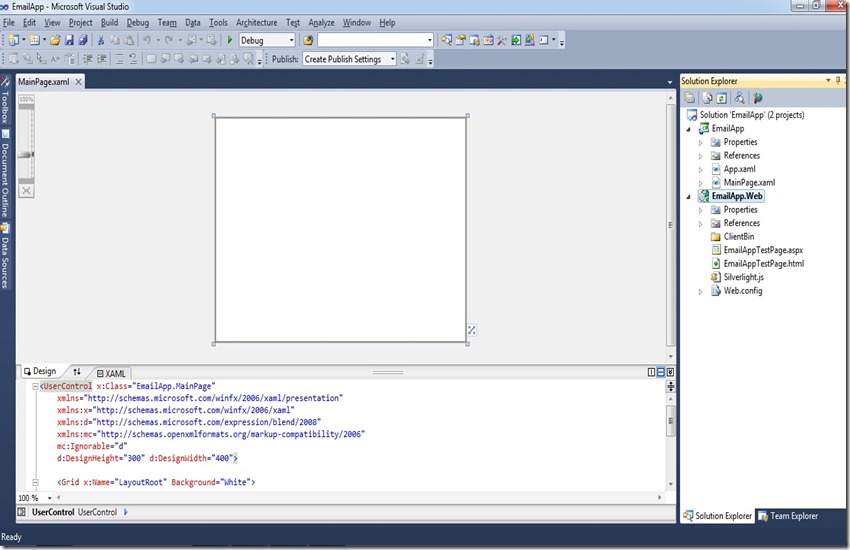Toggle vertical split view of the designer

point(652,372)
